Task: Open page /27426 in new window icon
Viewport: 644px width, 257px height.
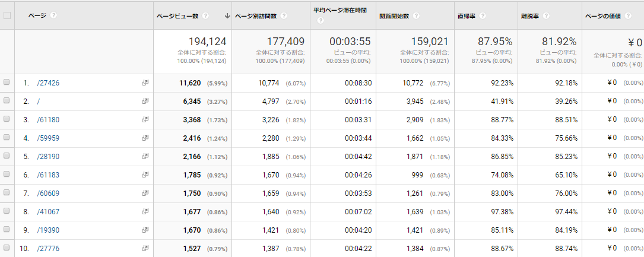Action: pos(145,83)
